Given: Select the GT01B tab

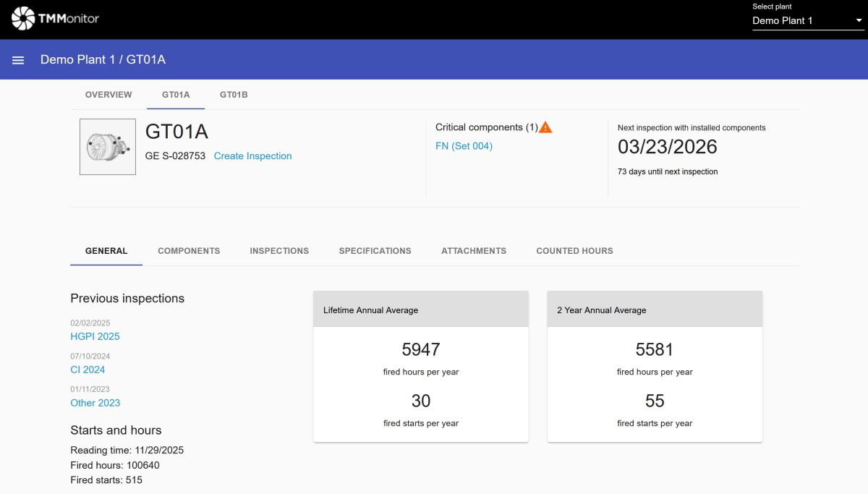Looking at the screenshot, I should click(234, 95).
